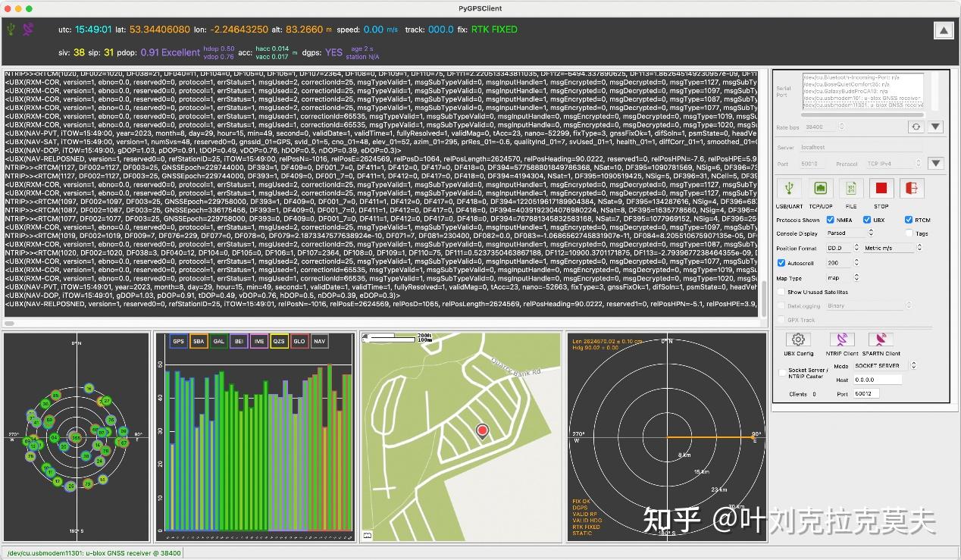Click the USB/UART connect icon

pyautogui.click(x=789, y=188)
